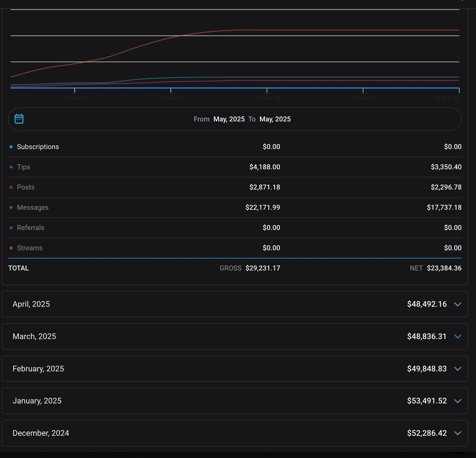476x458 pixels.
Task: Select the Tips row label
Action: (24, 167)
